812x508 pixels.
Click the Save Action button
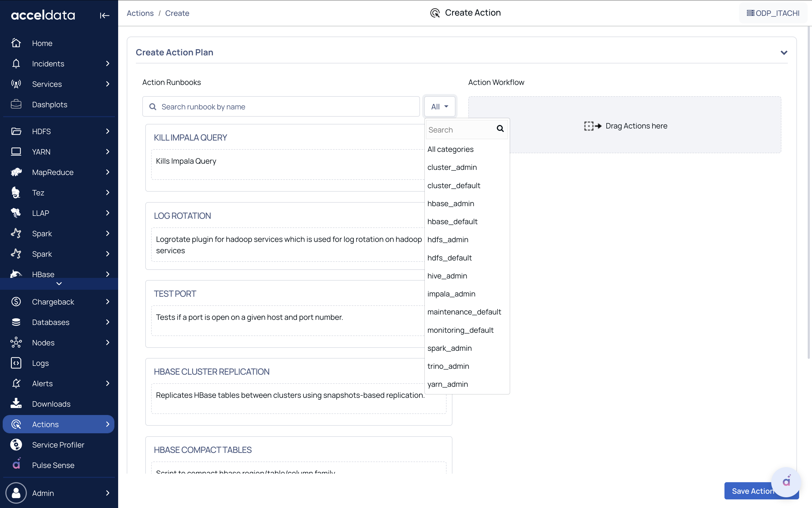(753, 491)
